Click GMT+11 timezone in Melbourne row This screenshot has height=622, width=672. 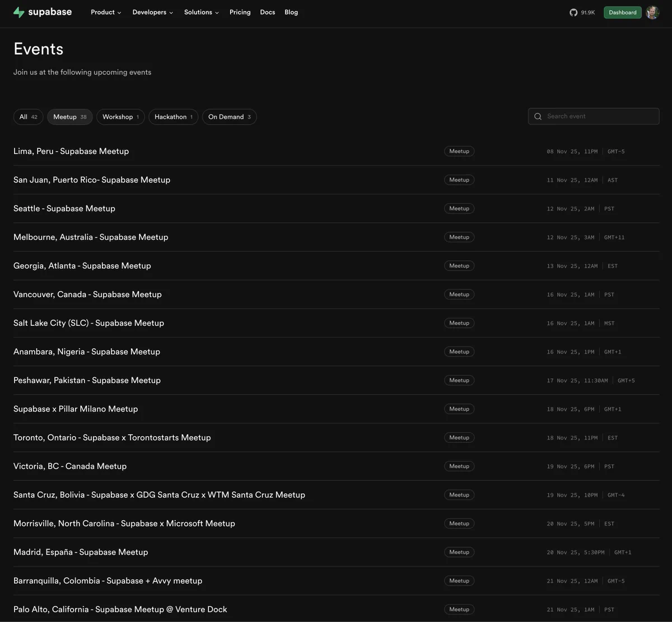point(614,237)
